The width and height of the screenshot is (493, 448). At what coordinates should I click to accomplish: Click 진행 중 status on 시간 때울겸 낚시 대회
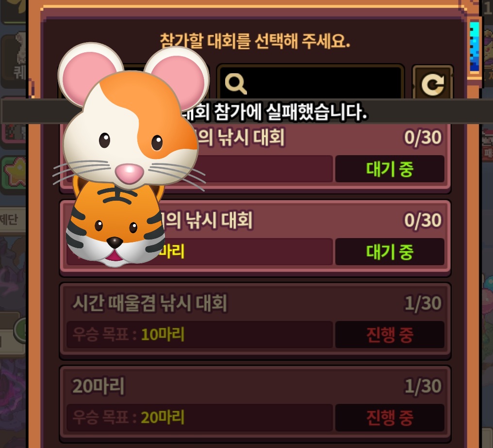click(x=390, y=335)
